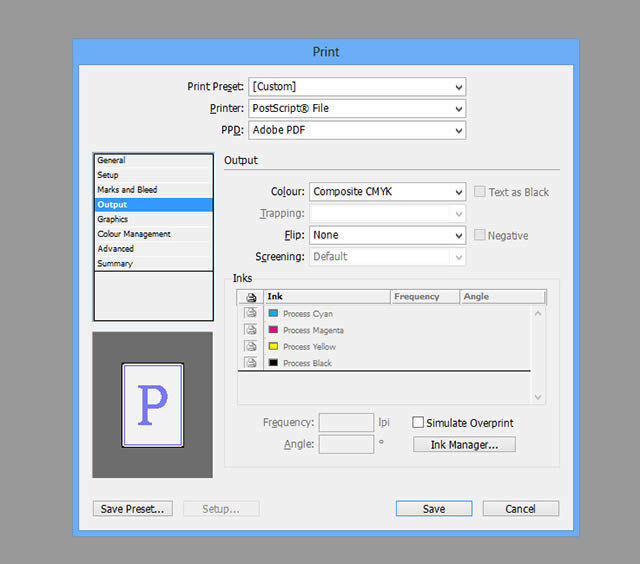The width and height of the screenshot is (640, 564).
Task: Open the Ink Manager
Action: (464, 444)
